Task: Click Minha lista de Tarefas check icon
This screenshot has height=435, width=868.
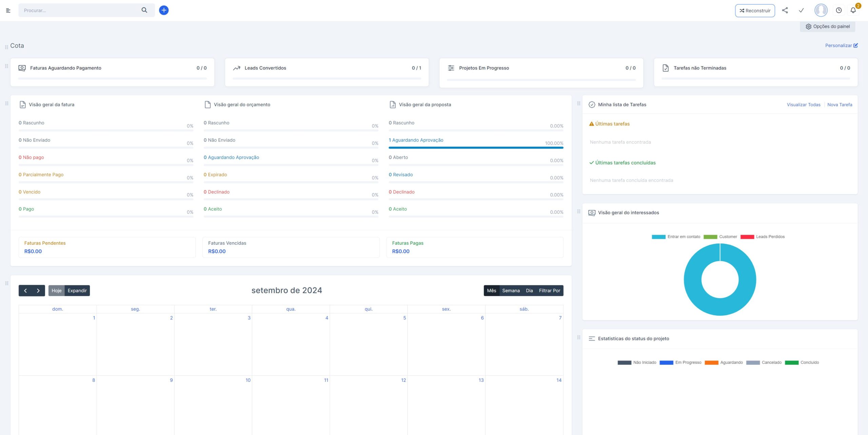Action: click(592, 105)
